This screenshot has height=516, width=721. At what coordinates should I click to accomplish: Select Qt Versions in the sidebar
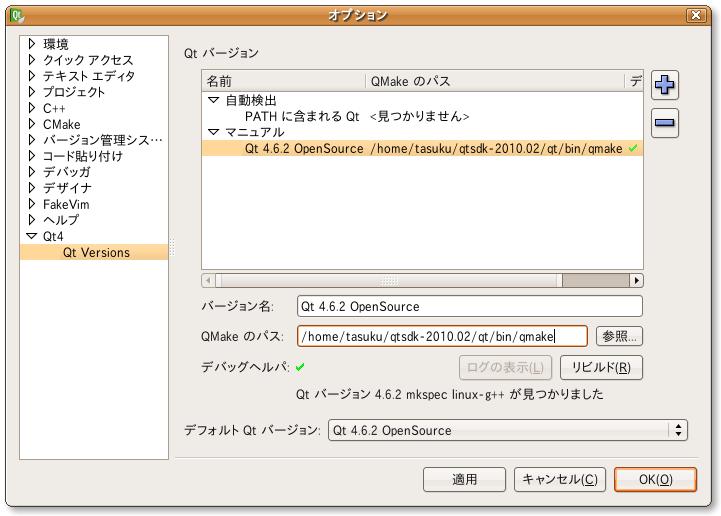coord(96,253)
